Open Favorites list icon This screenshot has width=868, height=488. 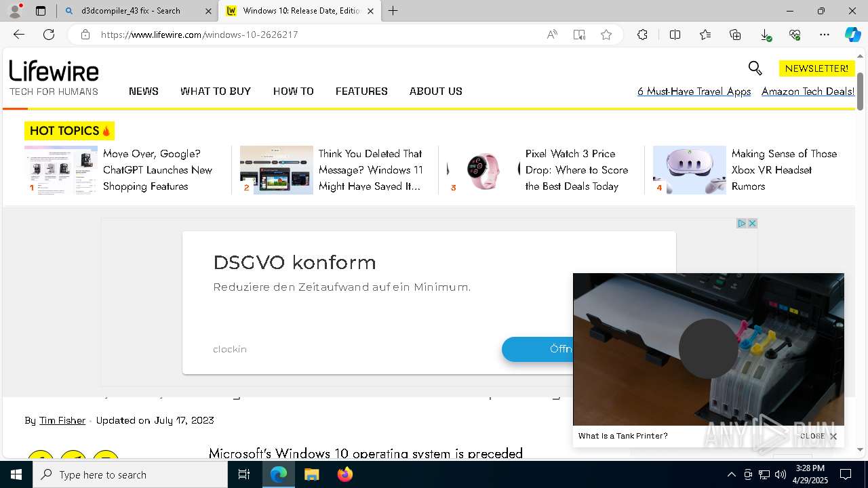705,35
